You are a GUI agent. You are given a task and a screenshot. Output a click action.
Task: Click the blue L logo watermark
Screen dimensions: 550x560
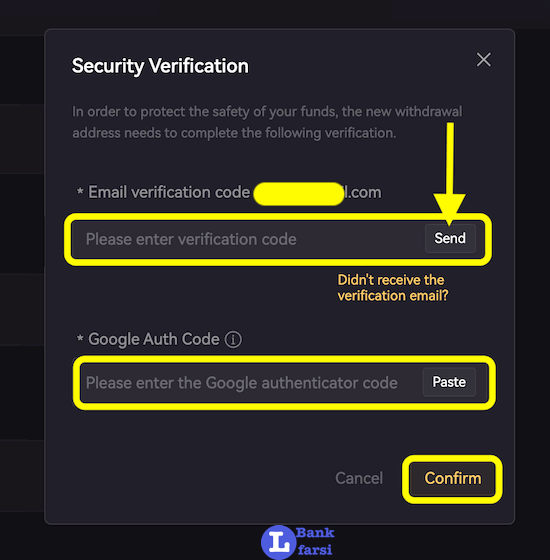click(x=279, y=542)
